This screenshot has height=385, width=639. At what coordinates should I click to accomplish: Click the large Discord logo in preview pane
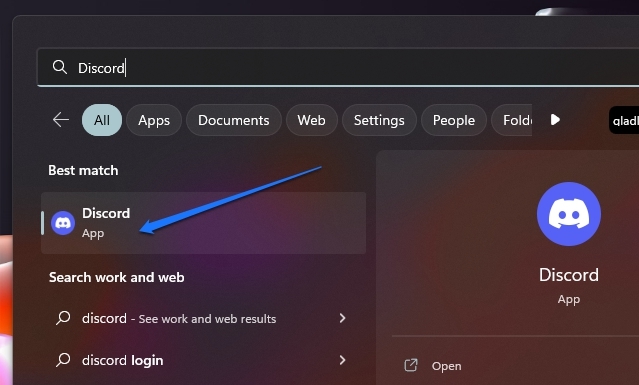[x=568, y=214]
